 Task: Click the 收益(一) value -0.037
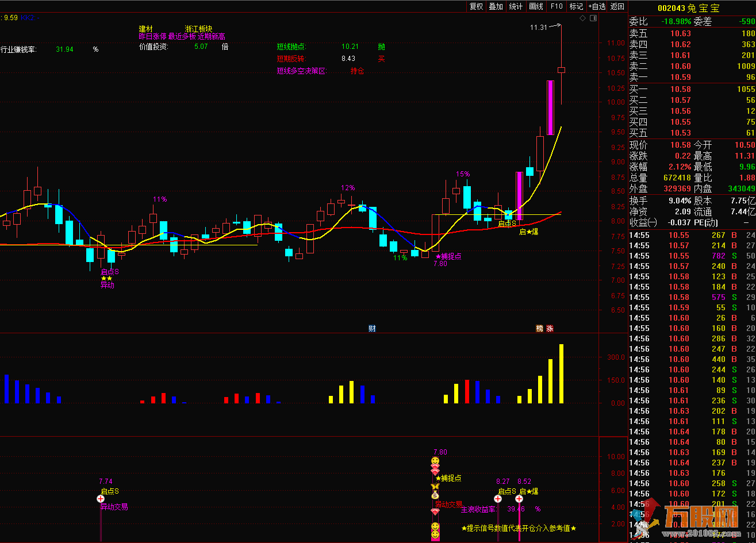pyautogui.click(x=678, y=222)
